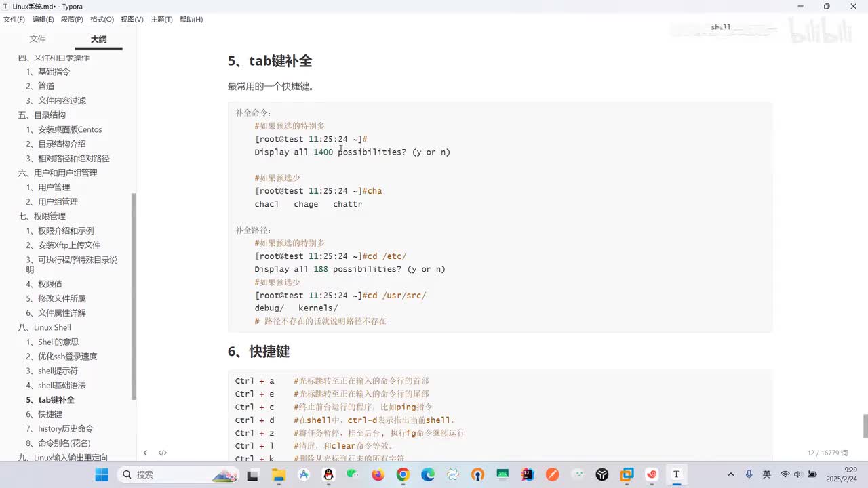Jump to 7、history历史命令 in outline
The height and width of the screenshot is (488, 868).
[60, 429]
